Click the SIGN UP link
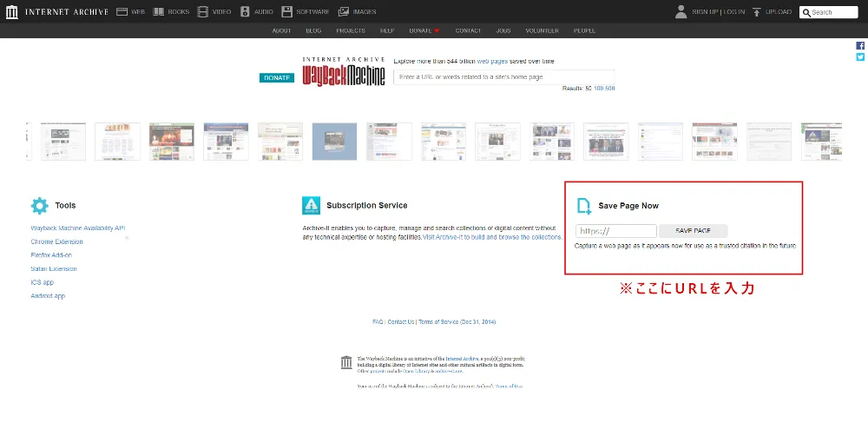 [x=705, y=12]
